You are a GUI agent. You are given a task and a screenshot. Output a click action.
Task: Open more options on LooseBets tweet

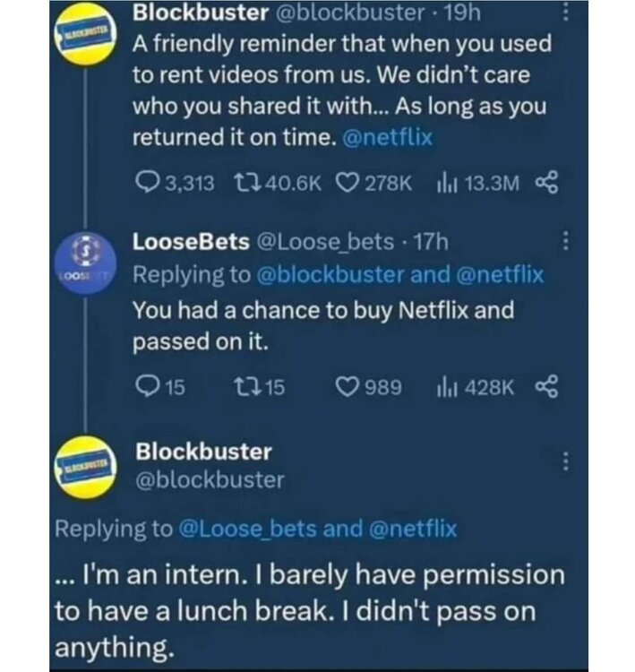[x=564, y=242]
